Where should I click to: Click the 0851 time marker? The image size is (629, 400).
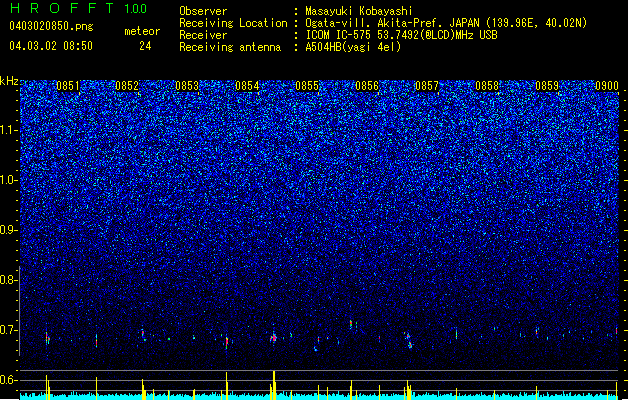coord(67,86)
